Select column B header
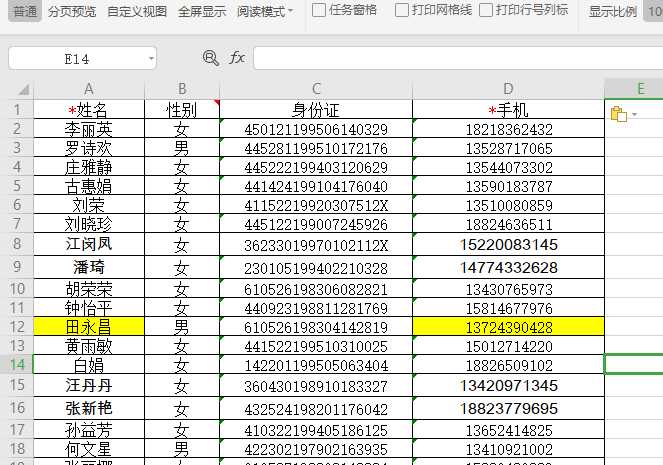The width and height of the screenshot is (663, 465). [182, 89]
